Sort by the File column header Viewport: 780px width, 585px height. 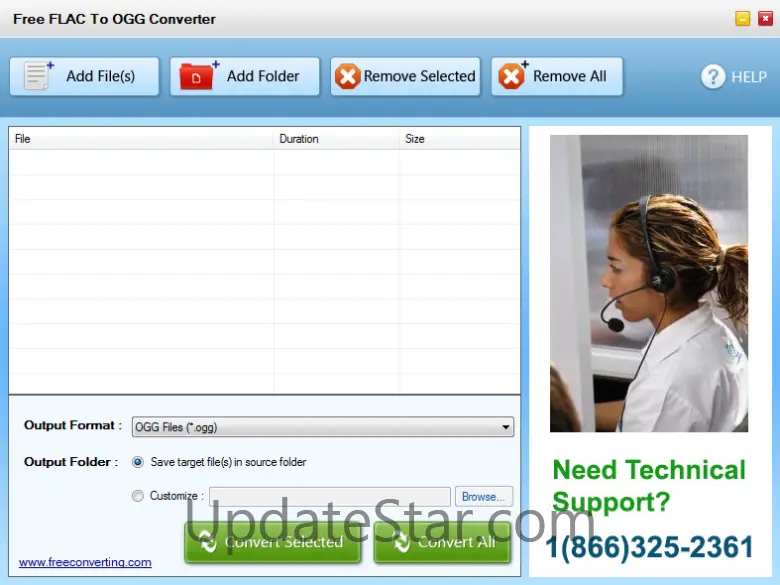point(141,139)
